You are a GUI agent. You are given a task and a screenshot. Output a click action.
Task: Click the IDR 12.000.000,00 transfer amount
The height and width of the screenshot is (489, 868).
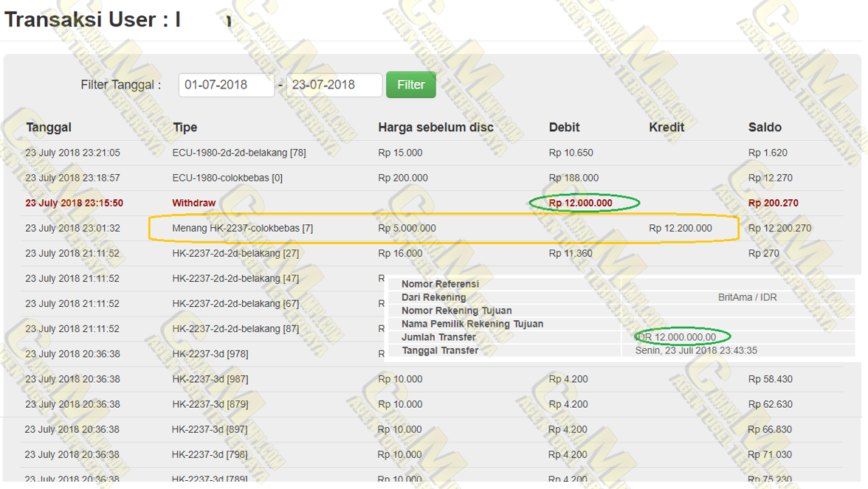point(676,338)
